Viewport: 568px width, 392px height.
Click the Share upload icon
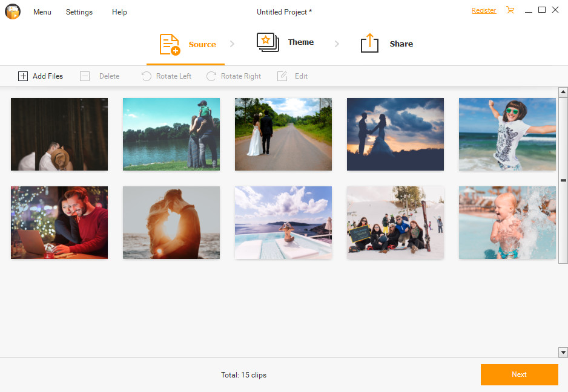tap(369, 44)
